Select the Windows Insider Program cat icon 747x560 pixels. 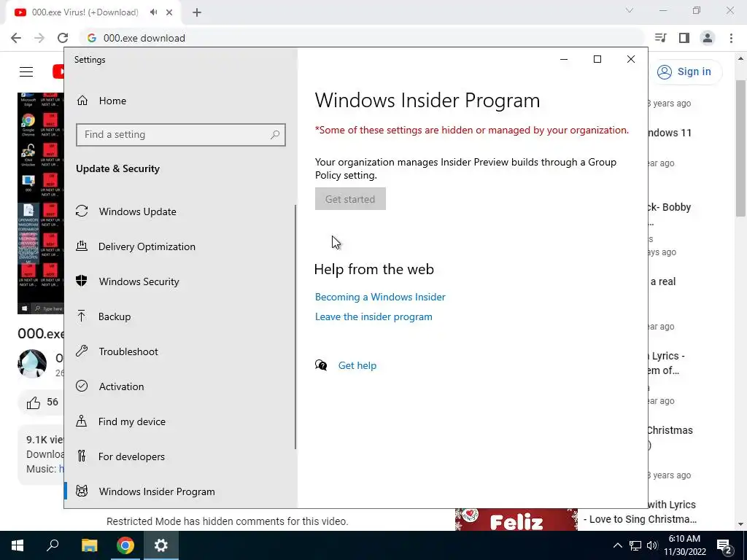point(82,491)
